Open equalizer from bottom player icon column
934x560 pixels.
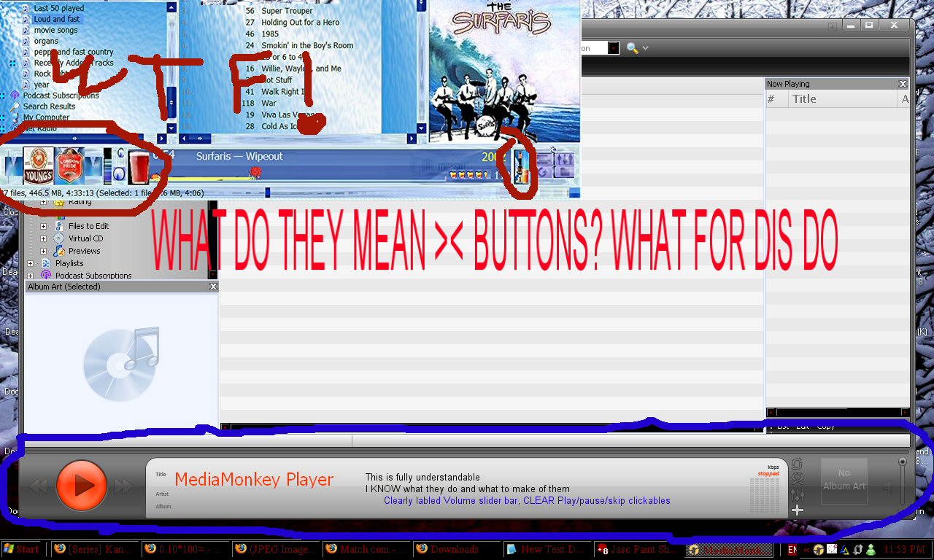[797, 495]
